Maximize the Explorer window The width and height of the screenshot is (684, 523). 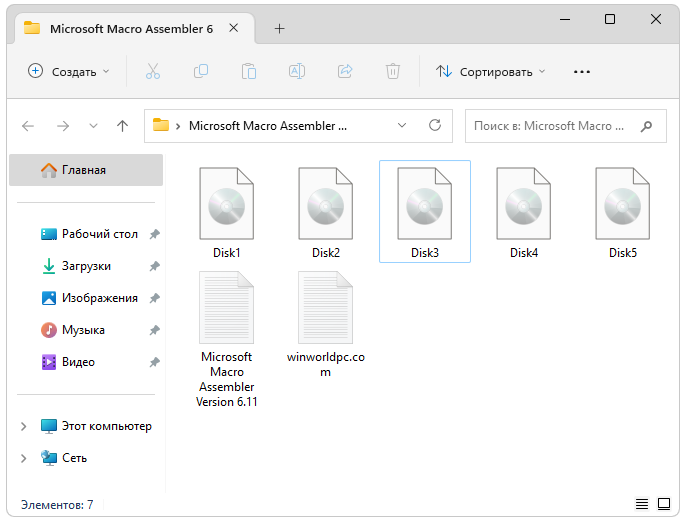(610, 19)
